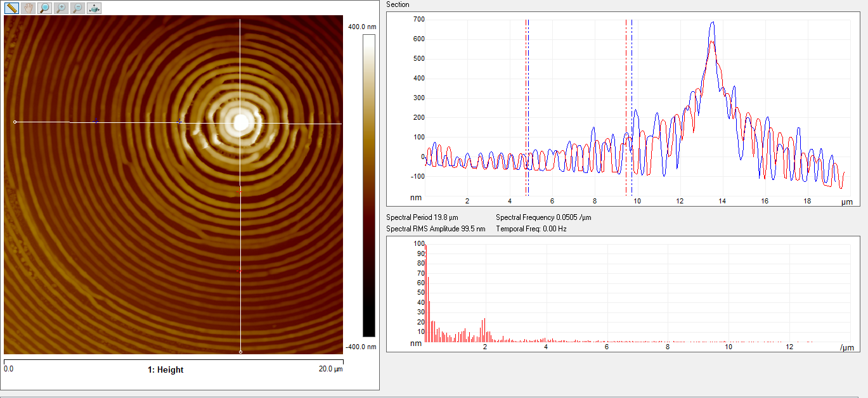Screen dimensions: 868x398
Task: Open the 3D surface view icon
Action: point(93,8)
